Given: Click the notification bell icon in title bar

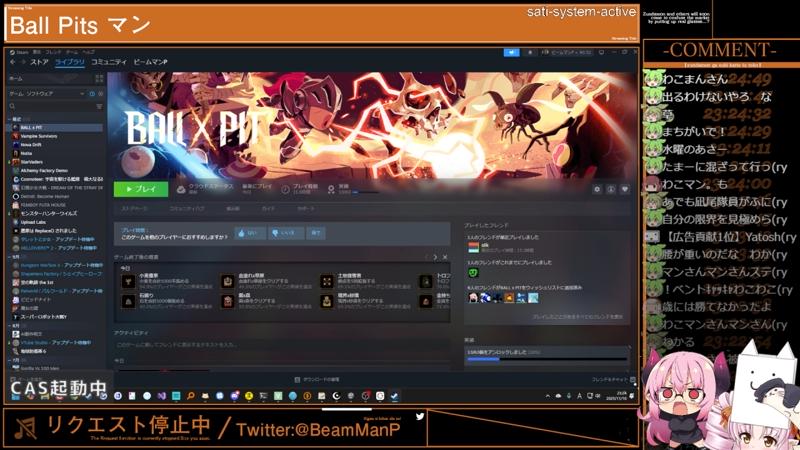Looking at the screenshot, I should [530, 53].
